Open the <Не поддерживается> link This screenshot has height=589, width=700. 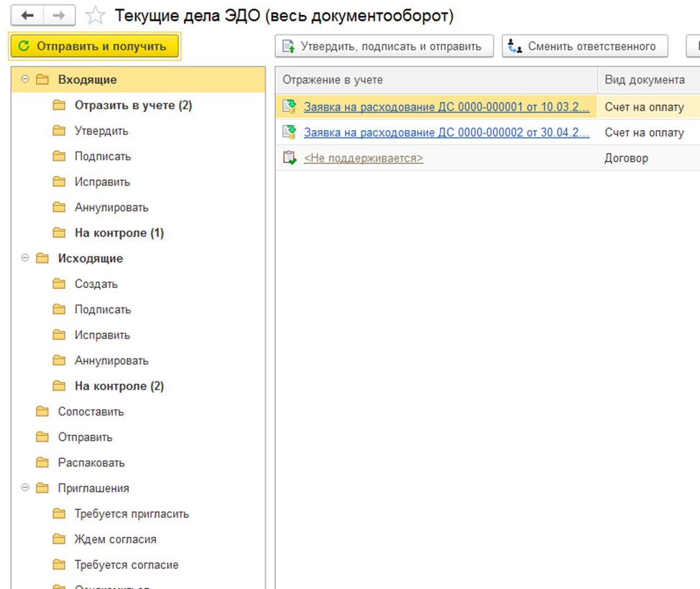click(x=363, y=158)
